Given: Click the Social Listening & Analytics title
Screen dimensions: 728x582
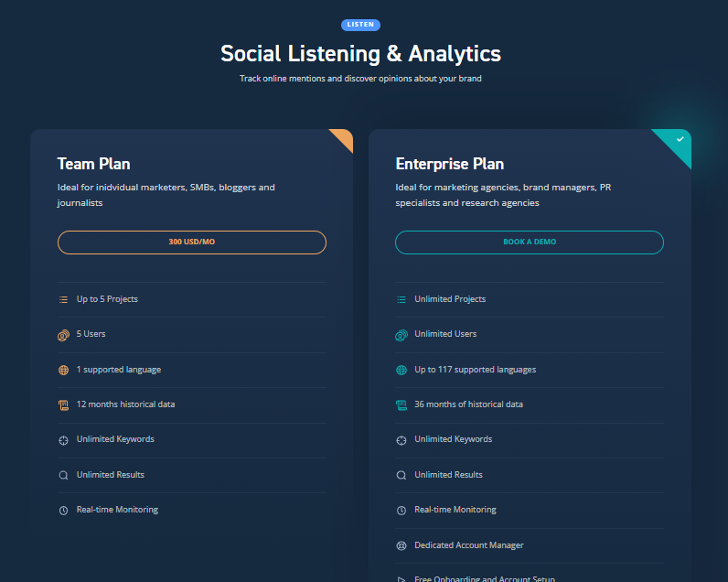Looking at the screenshot, I should (x=360, y=53).
